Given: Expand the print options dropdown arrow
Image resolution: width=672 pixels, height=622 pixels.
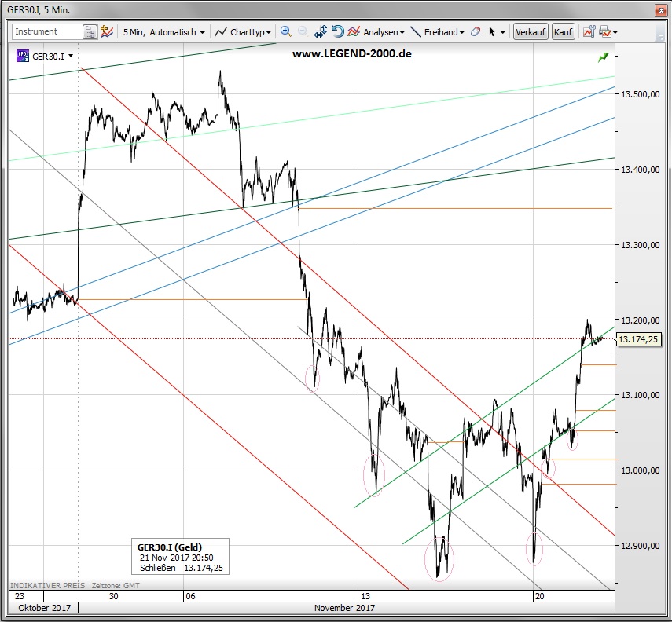Looking at the screenshot, I should click(615, 32).
